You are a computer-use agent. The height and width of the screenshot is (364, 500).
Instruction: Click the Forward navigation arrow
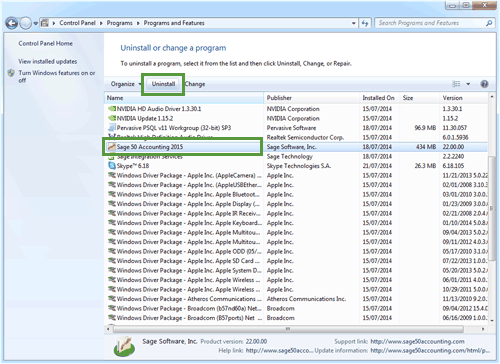coord(25,23)
